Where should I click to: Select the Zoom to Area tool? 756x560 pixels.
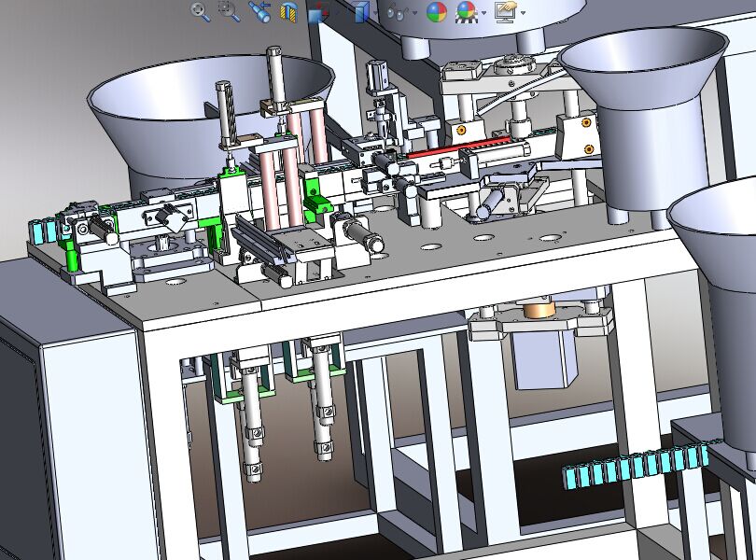tap(229, 11)
